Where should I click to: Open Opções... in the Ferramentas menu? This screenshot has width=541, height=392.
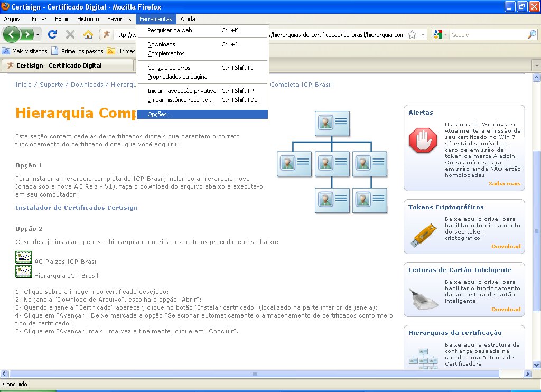[x=202, y=114]
